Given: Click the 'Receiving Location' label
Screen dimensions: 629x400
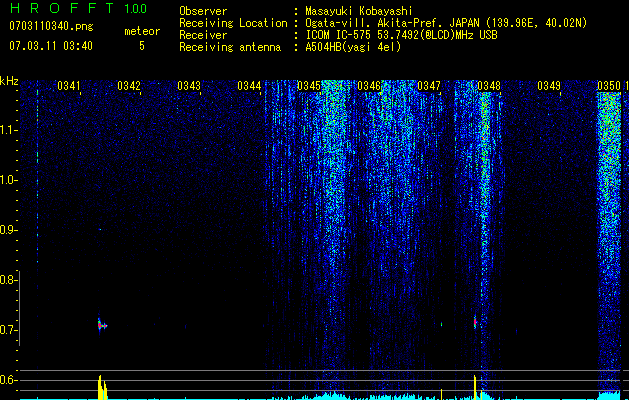Looking at the screenshot, I should pyautogui.click(x=233, y=23).
